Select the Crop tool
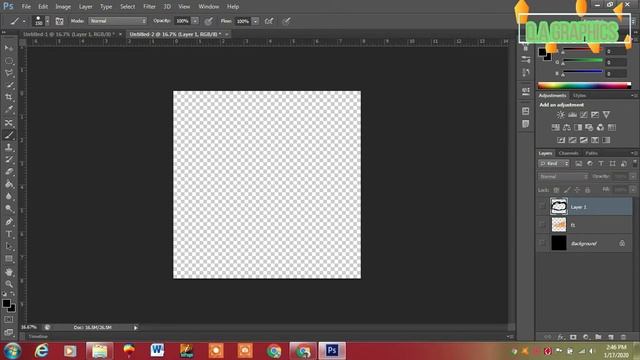This screenshot has height=360, width=640. 9,97
